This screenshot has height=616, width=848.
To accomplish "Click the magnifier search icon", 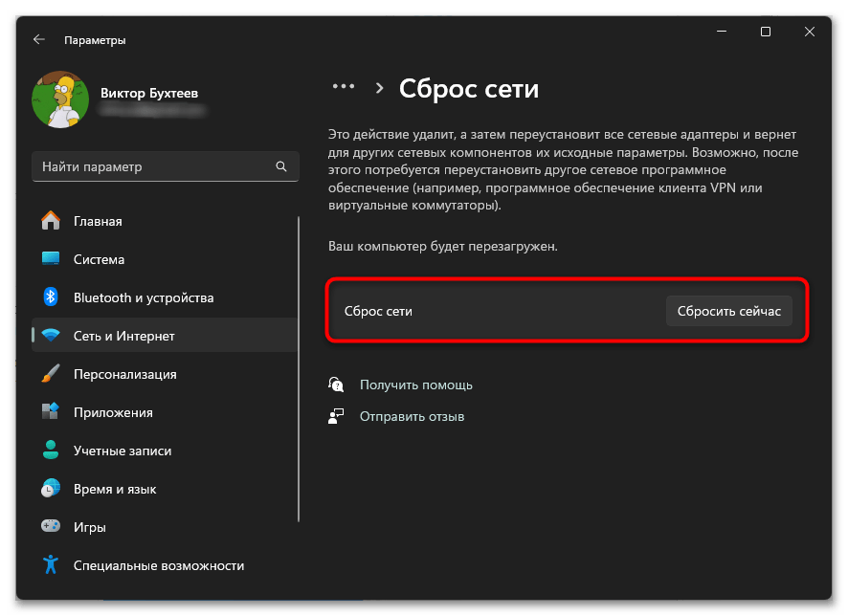I will (x=281, y=166).
